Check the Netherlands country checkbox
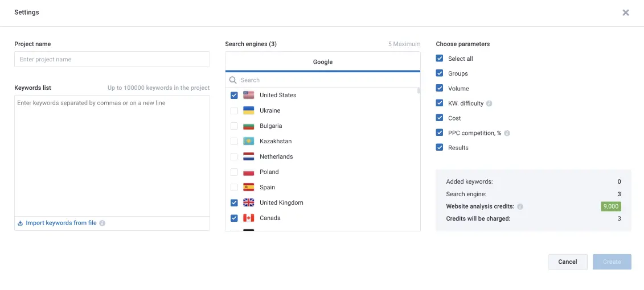The width and height of the screenshot is (644, 290). [x=234, y=156]
